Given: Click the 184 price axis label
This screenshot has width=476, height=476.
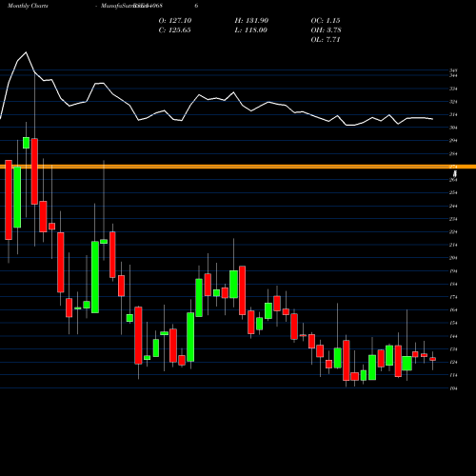Looking at the screenshot, I should (x=453, y=284).
